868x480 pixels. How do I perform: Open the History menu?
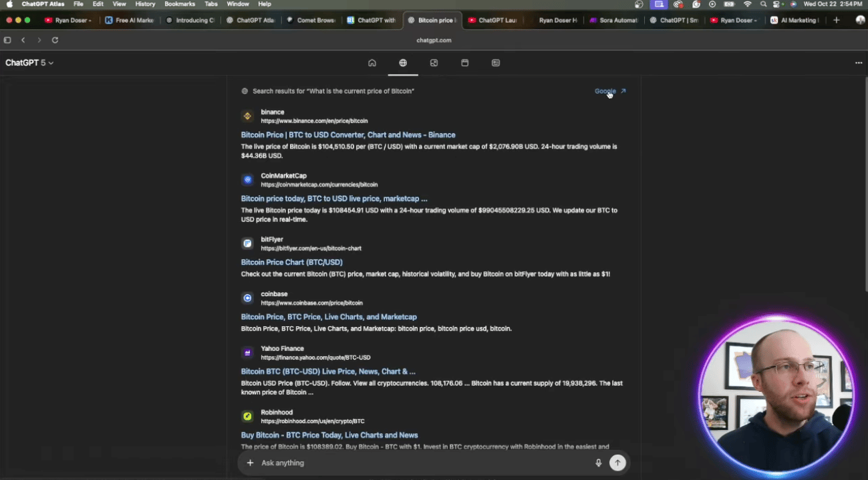tap(145, 4)
